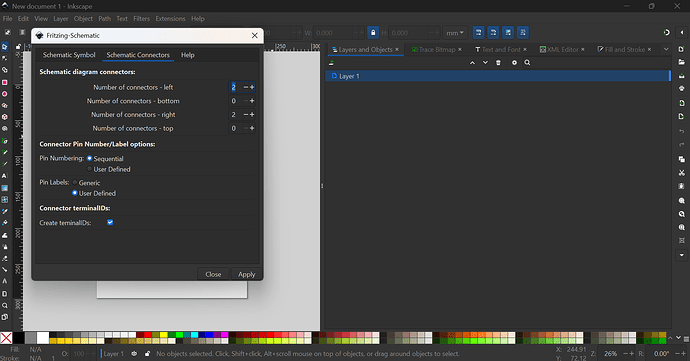Click the lock aspect ratio icon
Image resolution: width=690 pixels, height=361 pixels.
pyautogui.click(x=373, y=33)
